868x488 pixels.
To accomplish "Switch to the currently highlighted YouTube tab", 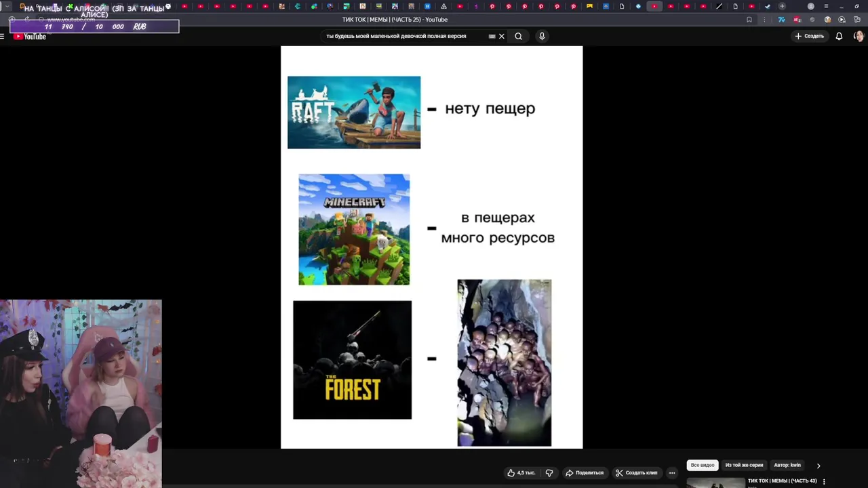I will 654,6.
